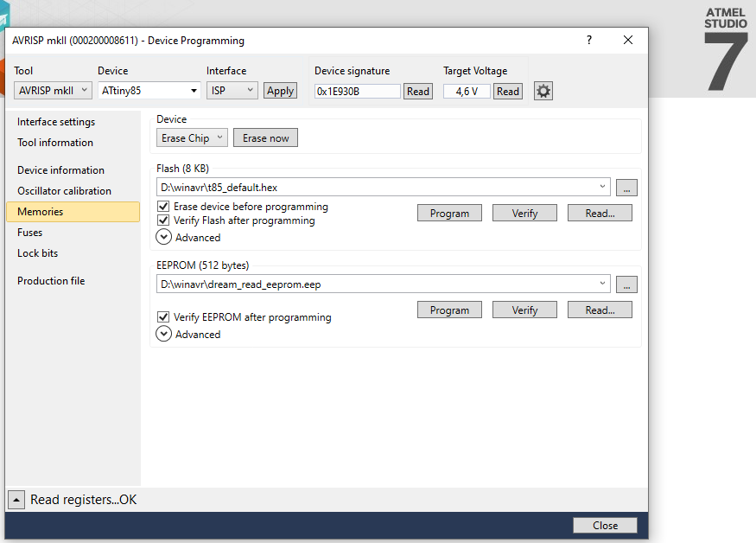The height and width of the screenshot is (543, 756).
Task: Toggle Verify EEPROM after programming
Action: pyautogui.click(x=163, y=317)
